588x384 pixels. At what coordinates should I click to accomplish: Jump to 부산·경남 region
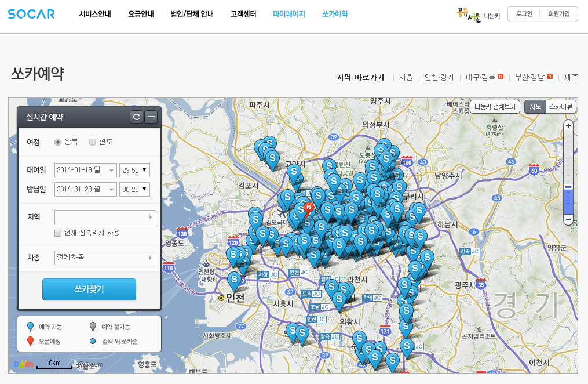529,77
